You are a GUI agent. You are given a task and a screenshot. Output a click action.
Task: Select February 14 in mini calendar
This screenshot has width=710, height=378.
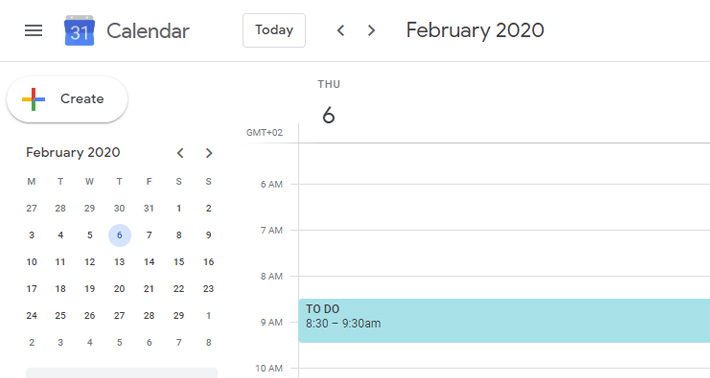click(x=149, y=262)
